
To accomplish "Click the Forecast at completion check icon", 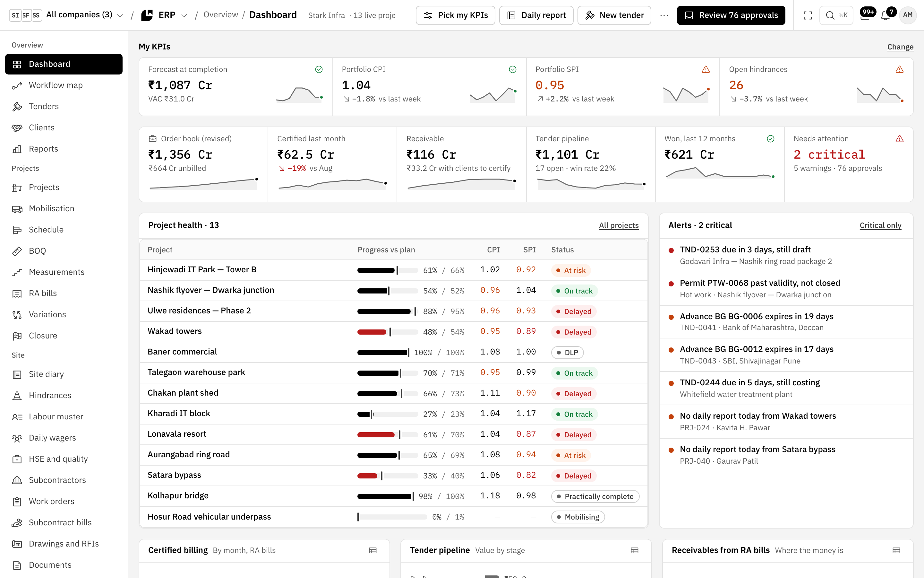I will 319,70.
